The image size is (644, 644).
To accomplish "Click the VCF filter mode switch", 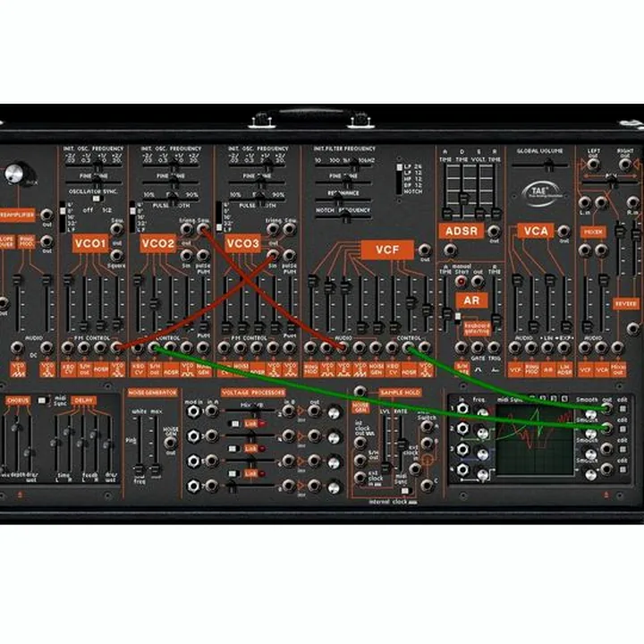I will point(399,179).
